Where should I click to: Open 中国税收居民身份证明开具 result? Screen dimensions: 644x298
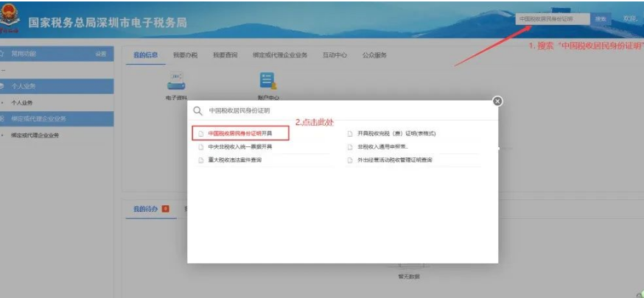241,133
